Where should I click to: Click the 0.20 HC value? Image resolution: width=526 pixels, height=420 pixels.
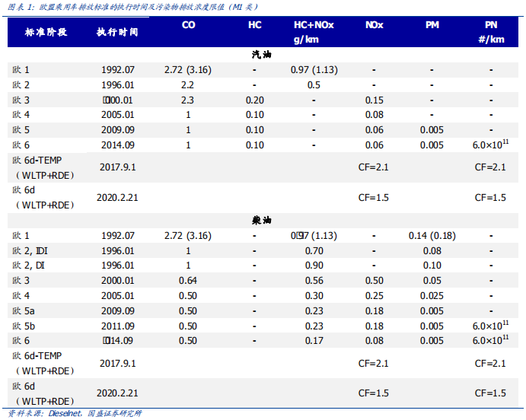pos(255,100)
